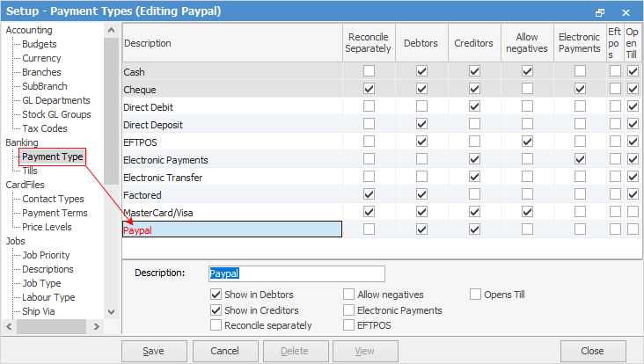The height and width of the screenshot is (364, 644).
Task: Select the Cheque payment type row
Action: 232,89
